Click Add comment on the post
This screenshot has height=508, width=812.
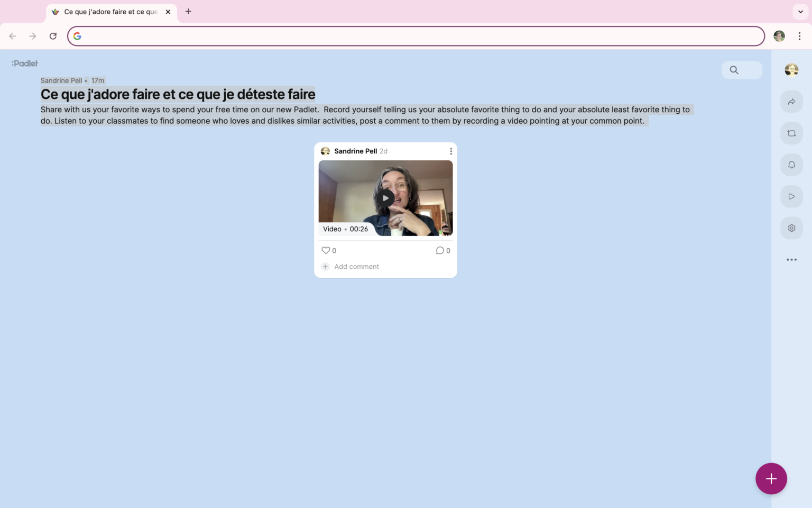tap(356, 267)
